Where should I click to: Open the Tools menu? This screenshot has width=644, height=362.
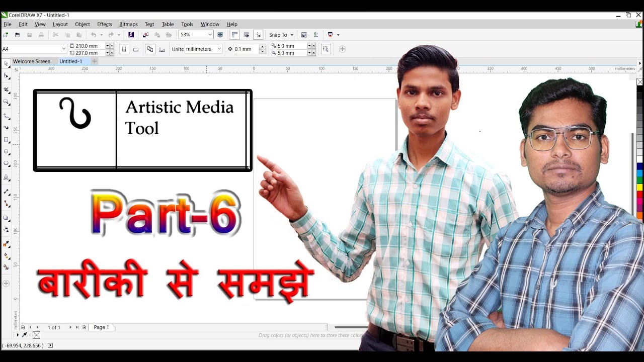pyautogui.click(x=187, y=24)
